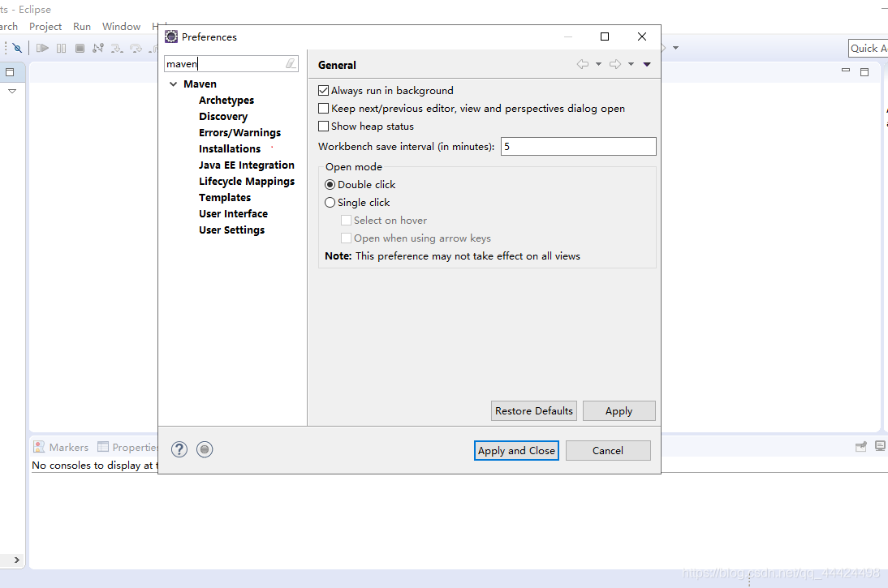Click the Apply button
The image size is (888, 588).
619,411
